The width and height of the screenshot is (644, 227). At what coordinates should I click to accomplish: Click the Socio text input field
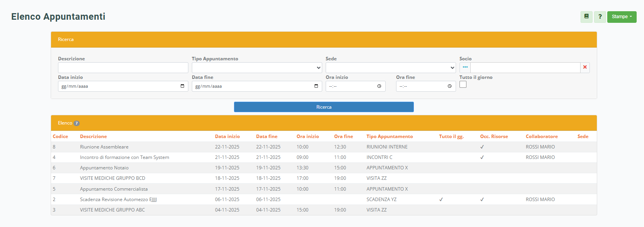point(525,68)
